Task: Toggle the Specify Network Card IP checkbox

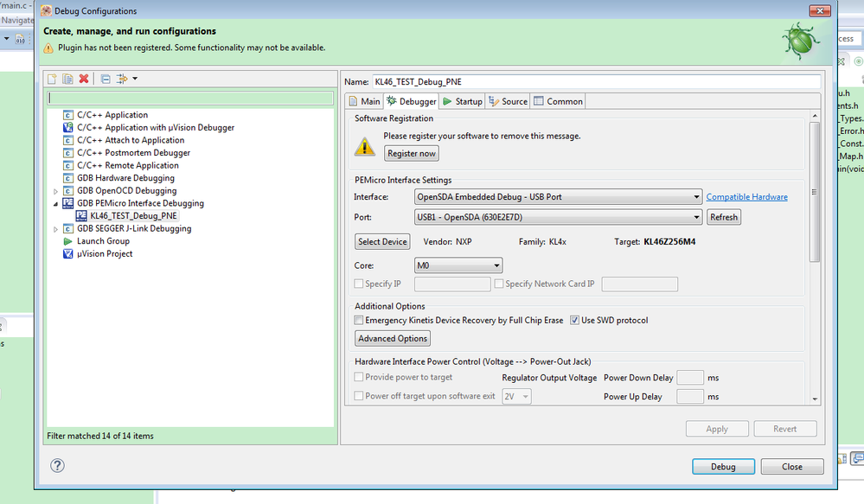Action: 499,284
